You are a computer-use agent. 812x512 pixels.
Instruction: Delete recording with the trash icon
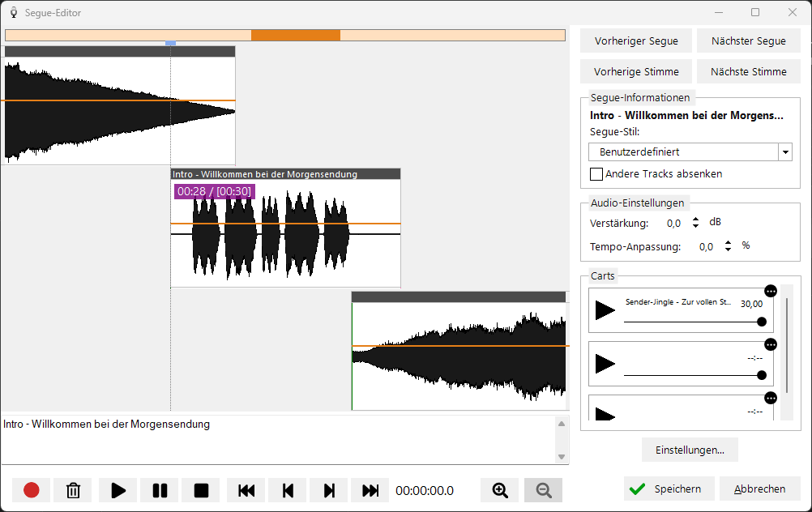pos(73,490)
